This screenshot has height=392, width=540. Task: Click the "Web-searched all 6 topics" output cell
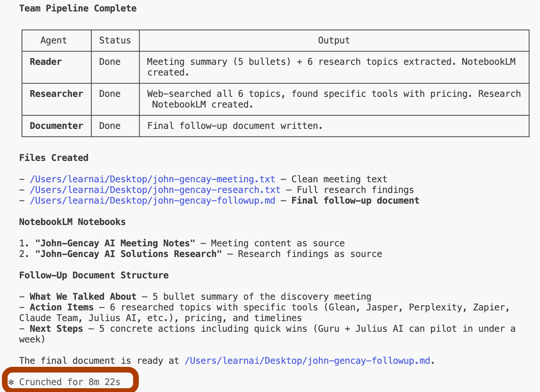tap(334, 99)
